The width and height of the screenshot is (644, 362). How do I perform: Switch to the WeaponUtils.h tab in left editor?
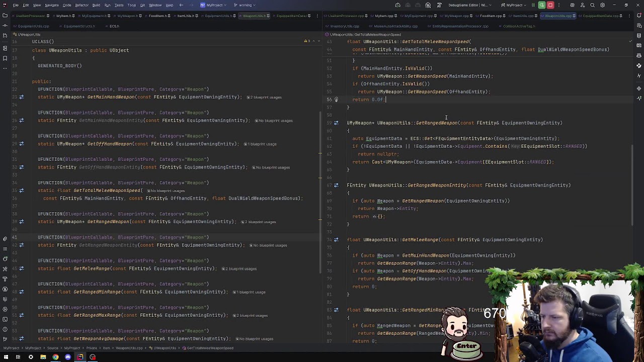(254, 16)
